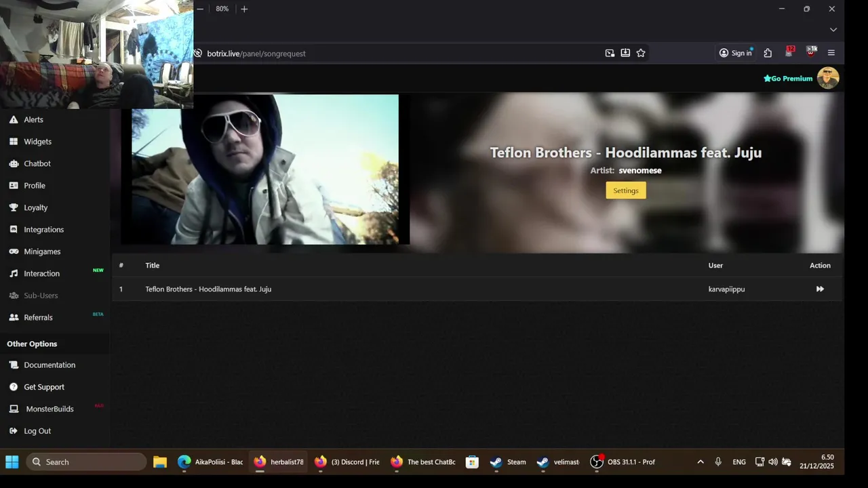868x488 pixels.
Task: Zoom out with the minus button
Action: pos(200,9)
